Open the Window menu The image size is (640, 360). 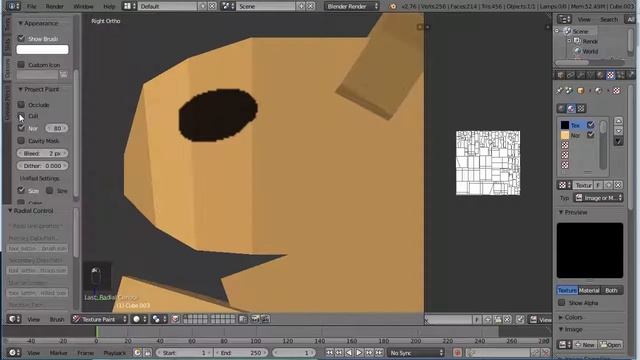click(x=83, y=7)
